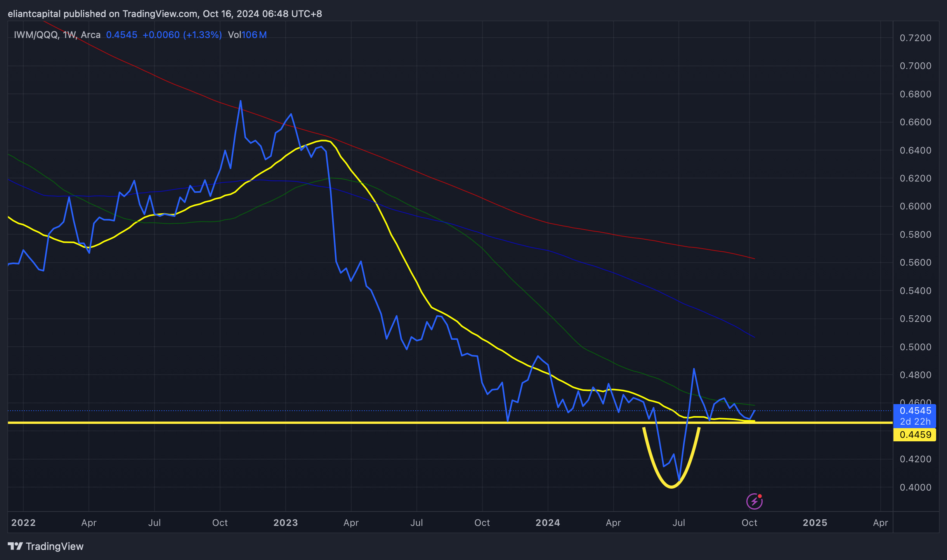Click the 2024 year label on time axis

[548, 523]
